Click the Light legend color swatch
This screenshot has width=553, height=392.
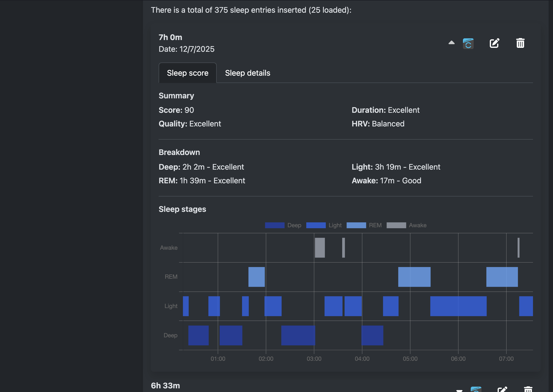[x=316, y=225]
